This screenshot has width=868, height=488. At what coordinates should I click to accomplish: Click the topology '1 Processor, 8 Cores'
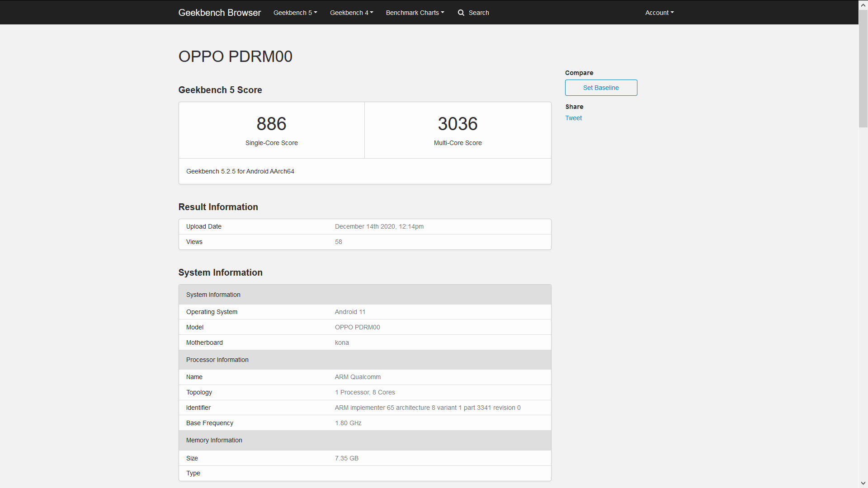(365, 392)
